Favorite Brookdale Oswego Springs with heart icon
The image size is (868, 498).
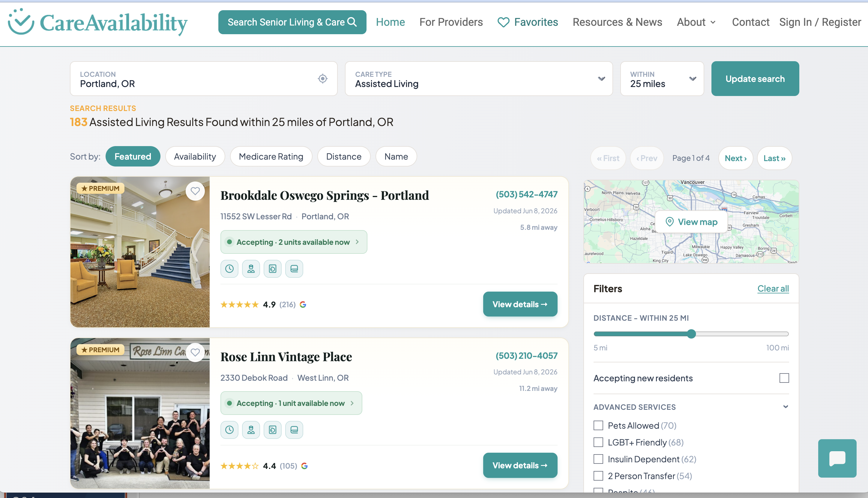pyautogui.click(x=195, y=191)
